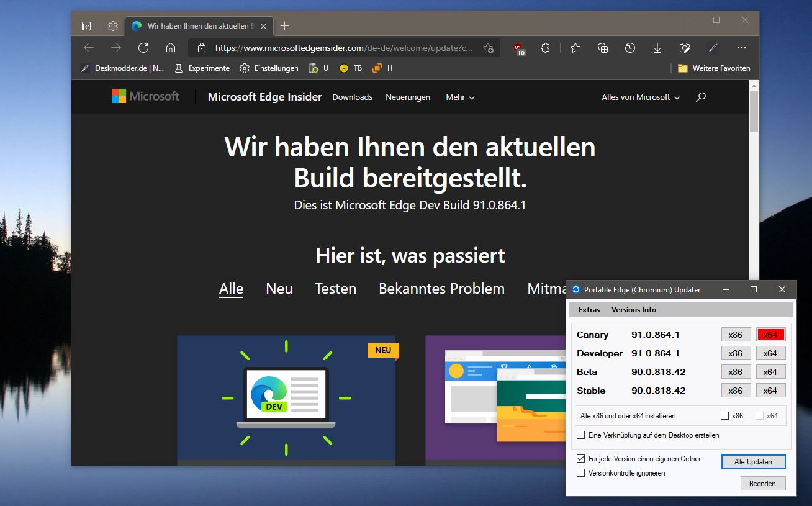Go forward with the forward arrow
The width and height of the screenshot is (812, 506).
click(116, 48)
